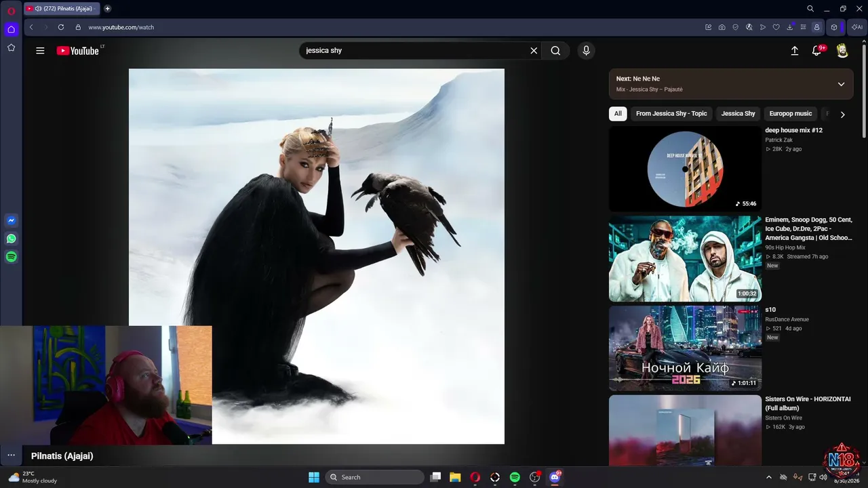868x488 pixels.
Task: Open the Opera main menu logo
Action: [11, 11]
